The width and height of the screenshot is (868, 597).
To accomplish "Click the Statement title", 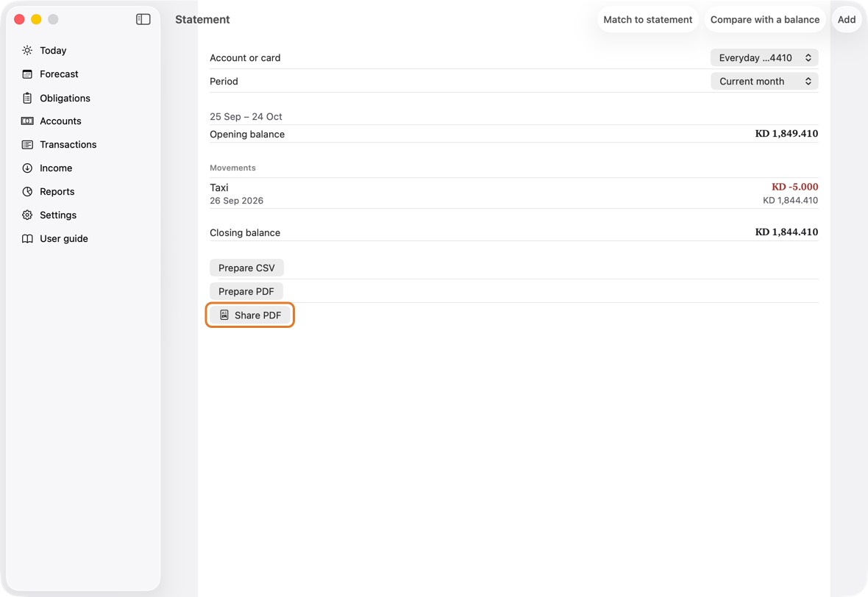I will pyautogui.click(x=202, y=19).
